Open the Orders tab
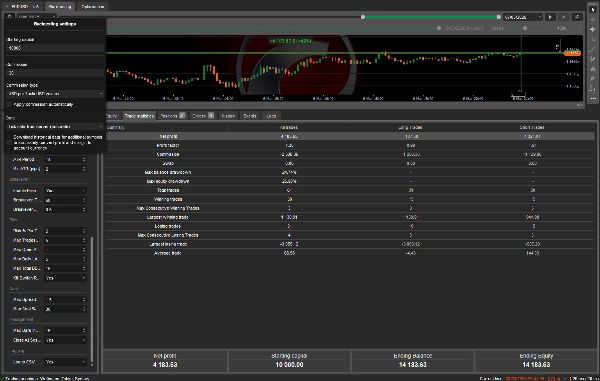The width and height of the screenshot is (600, 381). (203, 116)
